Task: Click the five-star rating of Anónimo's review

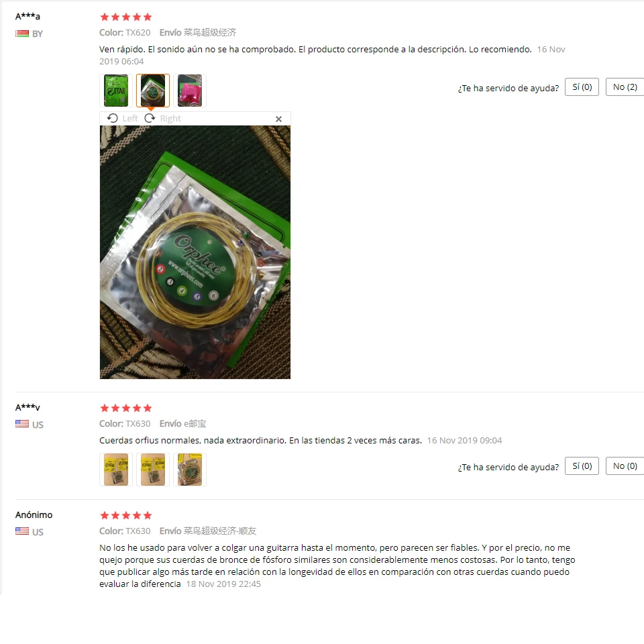Action: pyautogui.click(x=126, y=515)
